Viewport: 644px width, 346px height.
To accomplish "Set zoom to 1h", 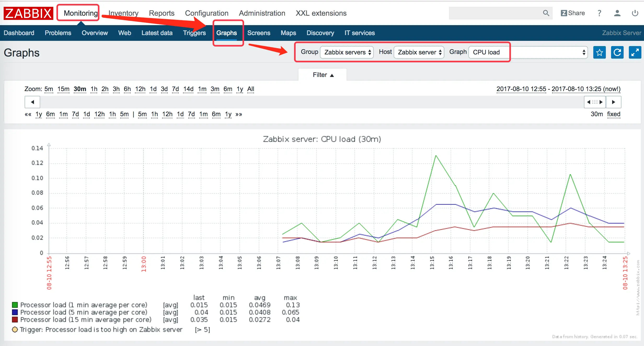I will pyautogui.click(x=94, y=89).
